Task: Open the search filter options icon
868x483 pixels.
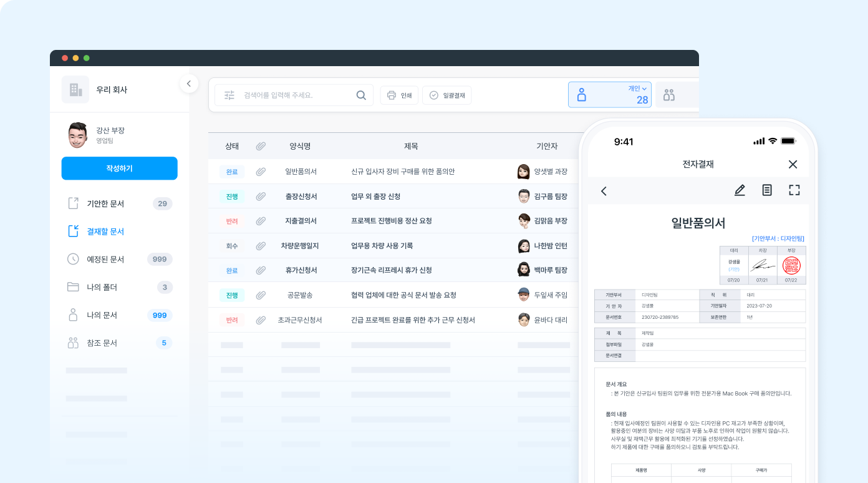Action: (229, 95)
